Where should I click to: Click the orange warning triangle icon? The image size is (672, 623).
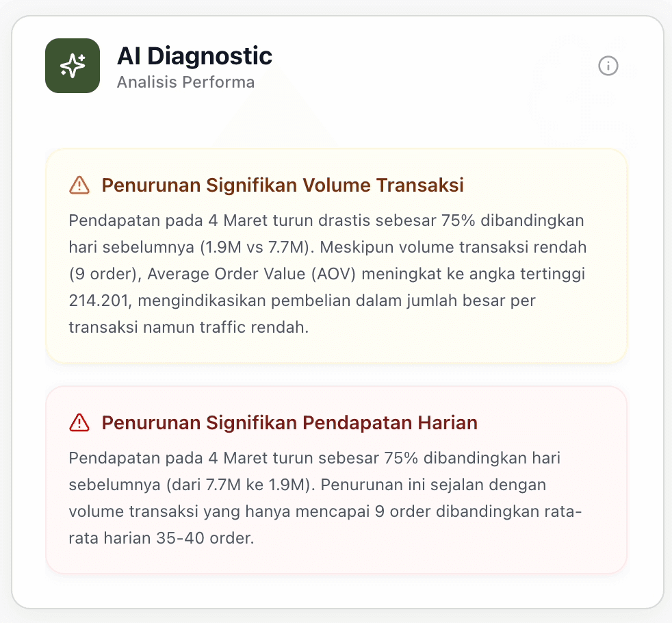tap(79, 185)
